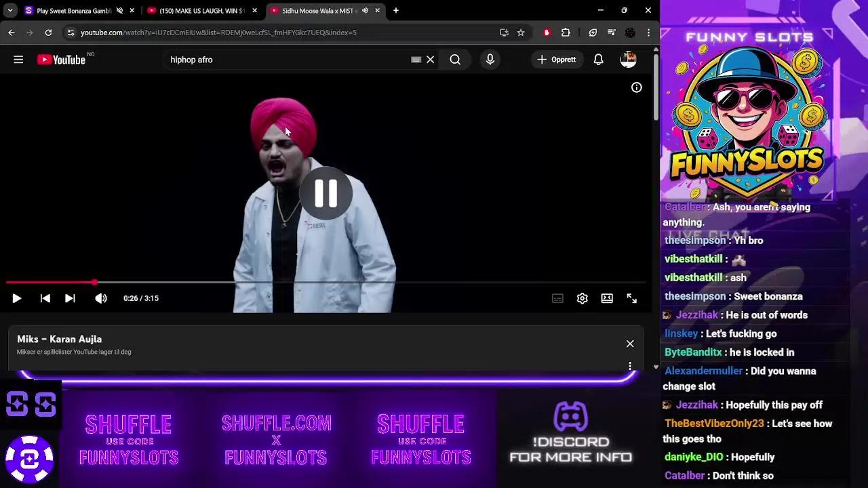Mute the video with the volume icon
Viewport: 868px width, 488px height.
(100, 298)
